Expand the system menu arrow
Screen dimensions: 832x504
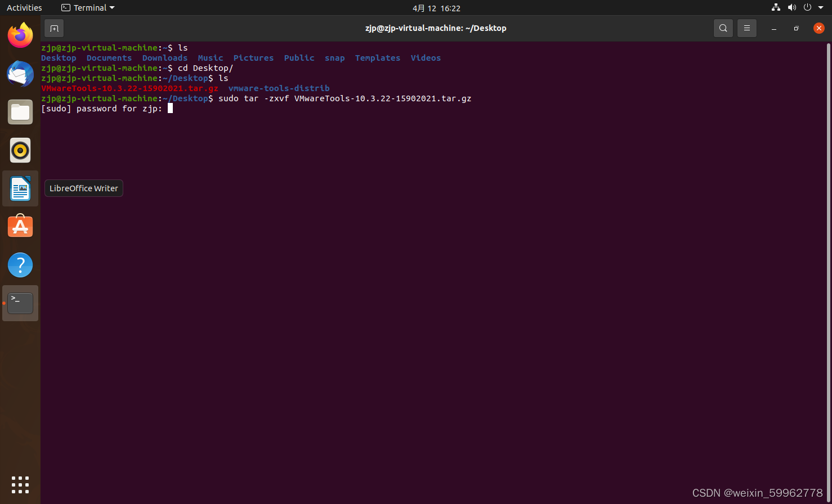pos(821,8)
